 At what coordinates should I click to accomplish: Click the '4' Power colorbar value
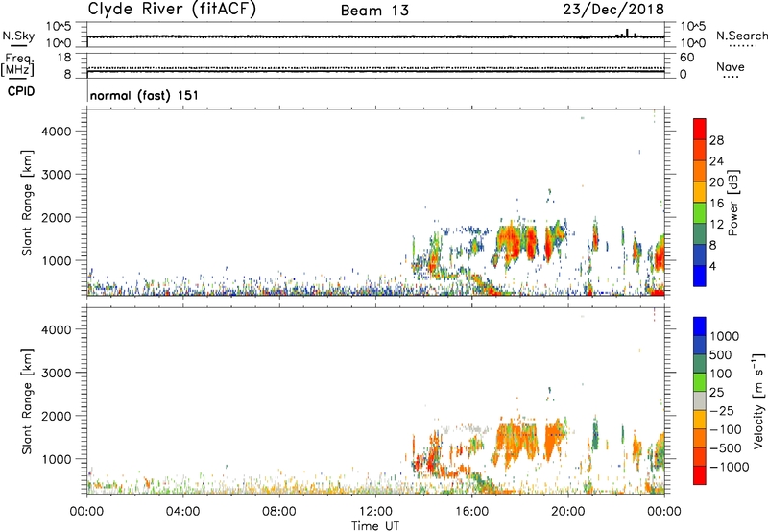(712, 266)
